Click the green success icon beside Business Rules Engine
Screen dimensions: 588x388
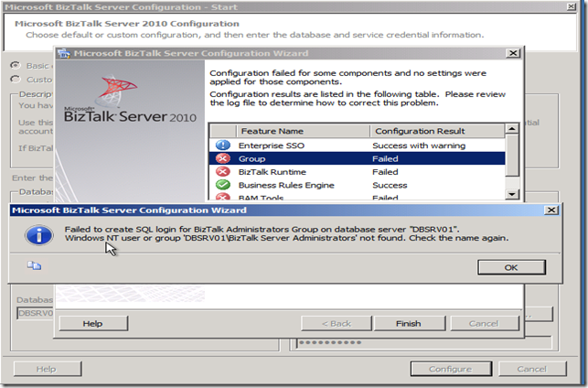(223, 185)
